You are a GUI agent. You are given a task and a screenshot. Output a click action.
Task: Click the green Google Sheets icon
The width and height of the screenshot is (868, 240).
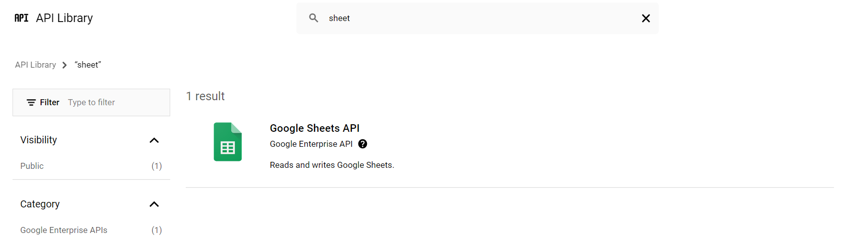tap(228, 142)
